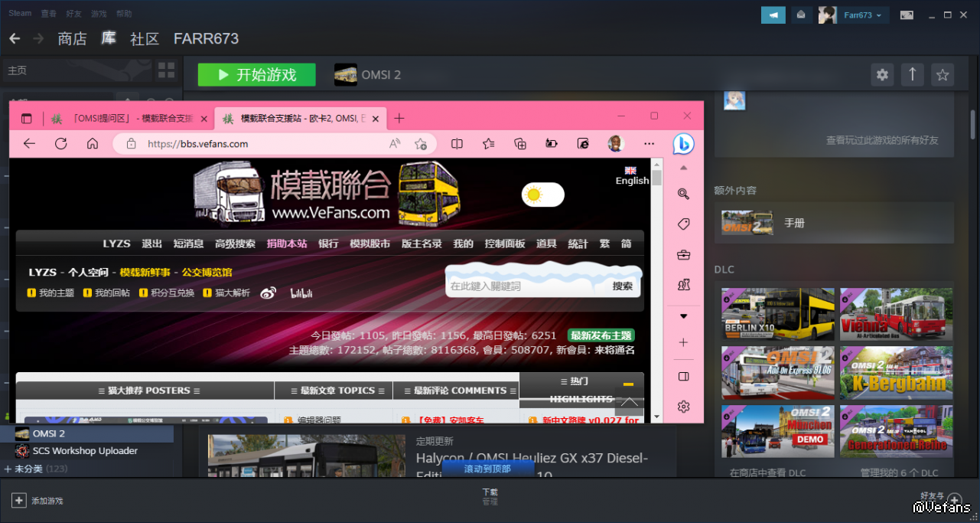Open 高级搜索 link in VeFans nav

pyautogui.click(x=235, y=244)
